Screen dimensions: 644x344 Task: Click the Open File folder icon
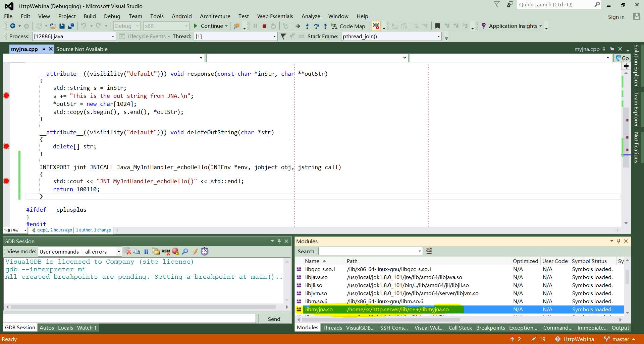coord(53,26)
